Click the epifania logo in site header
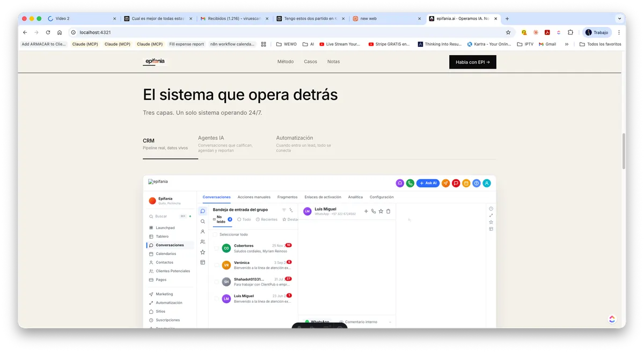 155,62
